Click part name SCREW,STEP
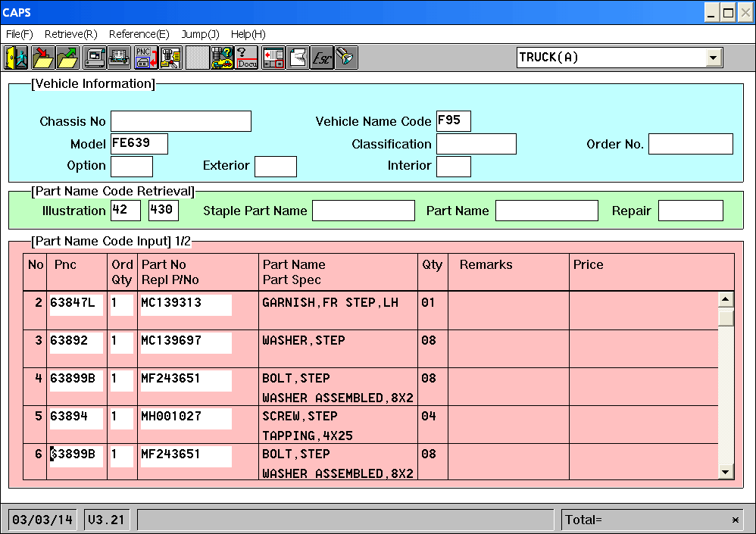The width and height of the screenshot is (756, 534). click(x=300, y=417)
